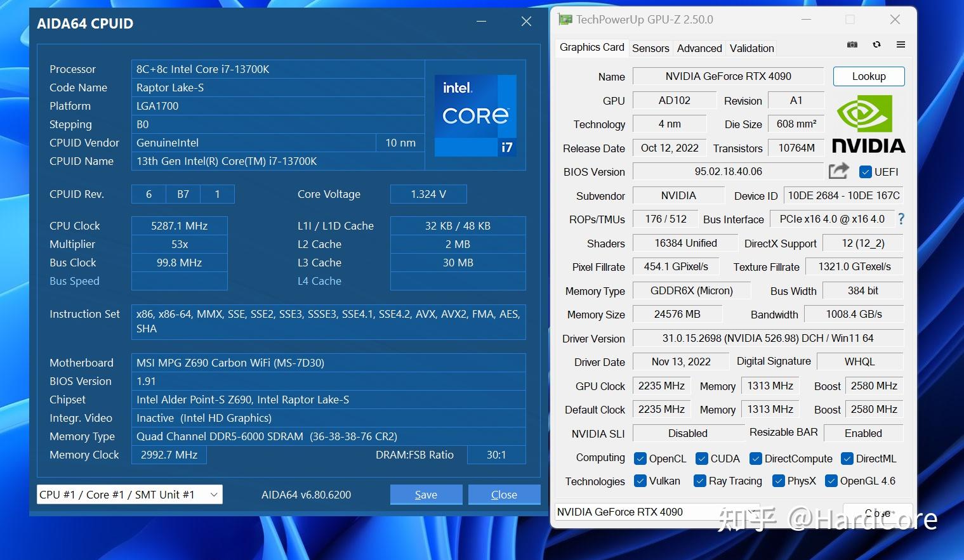Close the AIDA64 CPUID window with X
Image resolution: width=964 pixels, height=560 pixels.
tap(526, 22)
